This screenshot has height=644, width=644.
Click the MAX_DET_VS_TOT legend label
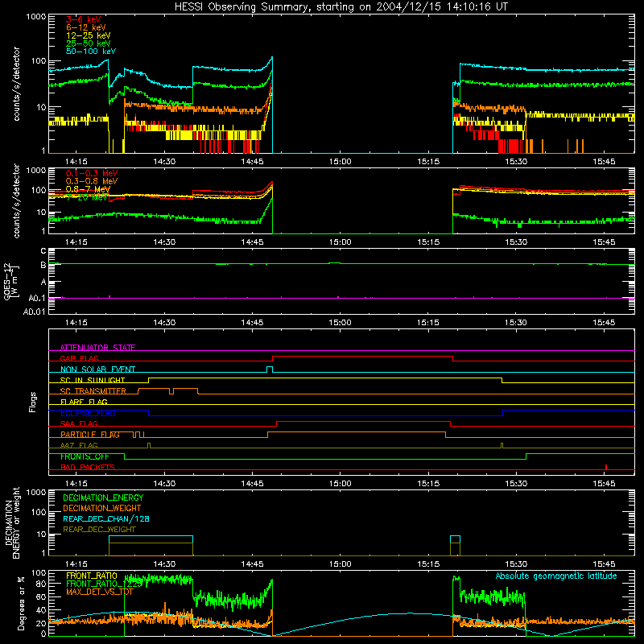(99, 592)
